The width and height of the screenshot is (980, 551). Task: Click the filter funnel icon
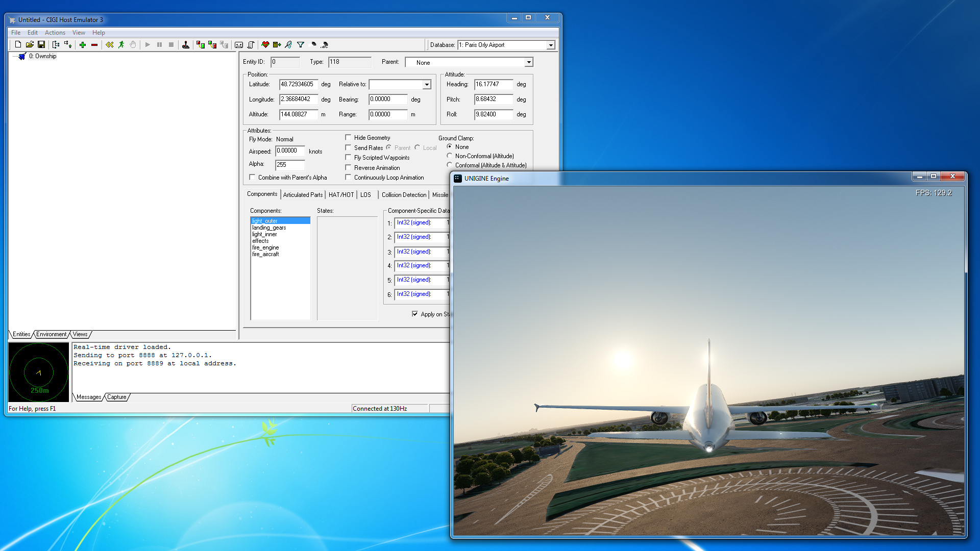(301, 45)
